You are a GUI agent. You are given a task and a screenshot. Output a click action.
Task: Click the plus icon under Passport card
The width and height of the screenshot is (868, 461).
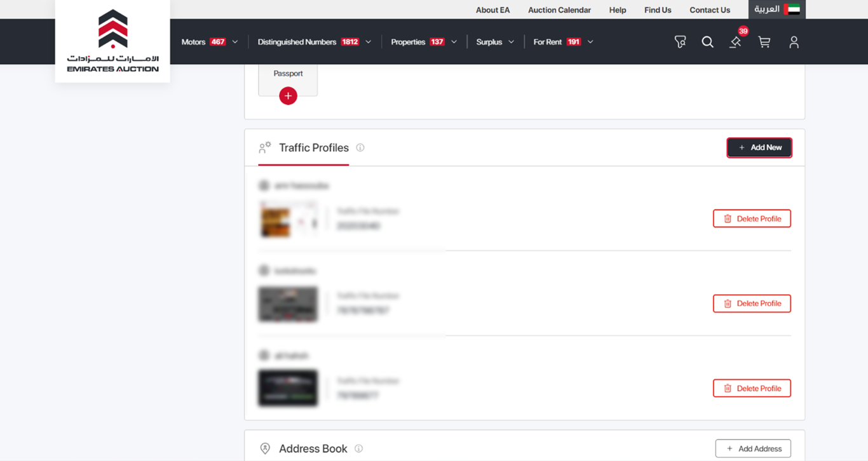[x=288, y=96]
